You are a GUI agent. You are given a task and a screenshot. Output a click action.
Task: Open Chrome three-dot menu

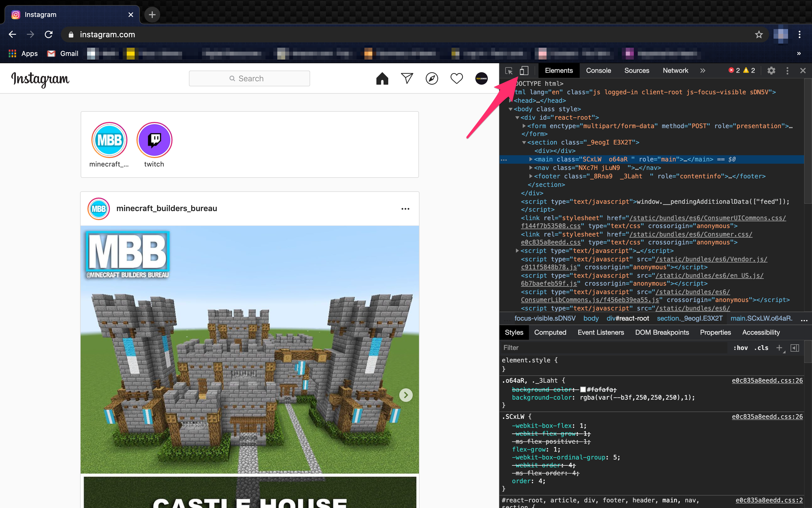coord(800,34)
